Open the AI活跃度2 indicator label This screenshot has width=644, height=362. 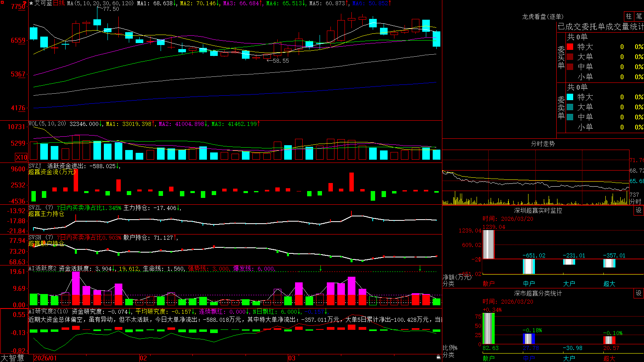[x=43, y=268]
